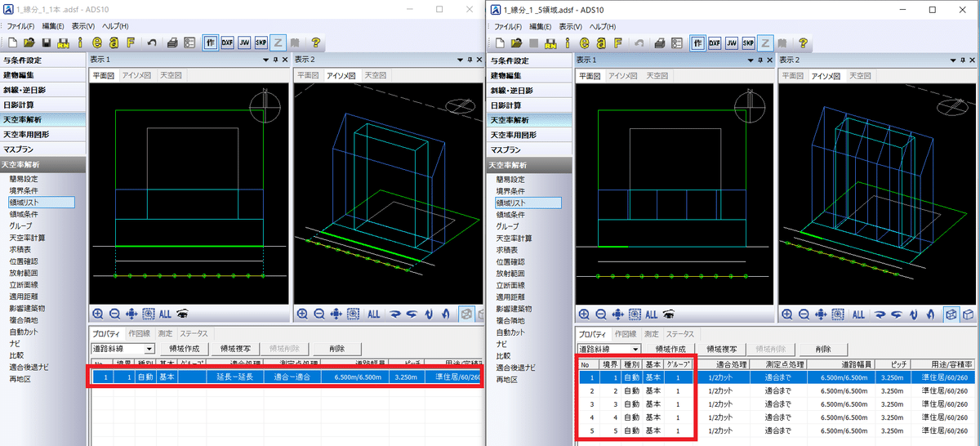Screen dimensions: 980x446
Task: Click solid cube icon at right window 表示2
Action: point(968,314)
